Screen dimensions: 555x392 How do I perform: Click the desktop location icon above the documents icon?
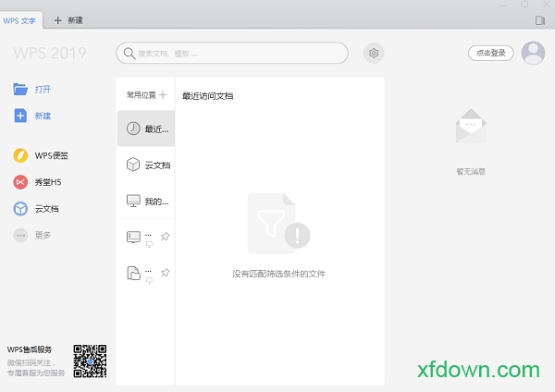(133, 237)
